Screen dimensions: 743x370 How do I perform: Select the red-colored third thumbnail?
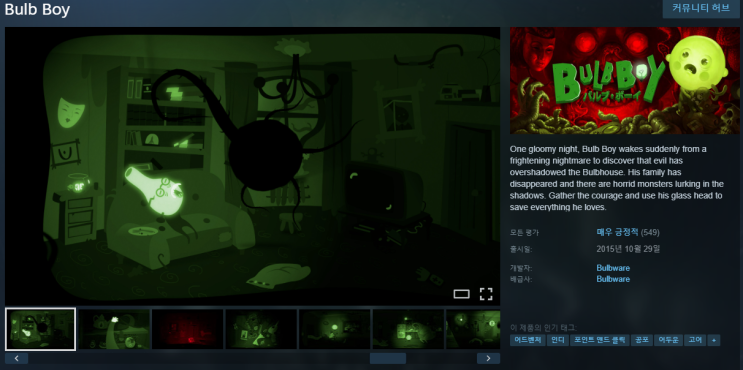point(188,329)
